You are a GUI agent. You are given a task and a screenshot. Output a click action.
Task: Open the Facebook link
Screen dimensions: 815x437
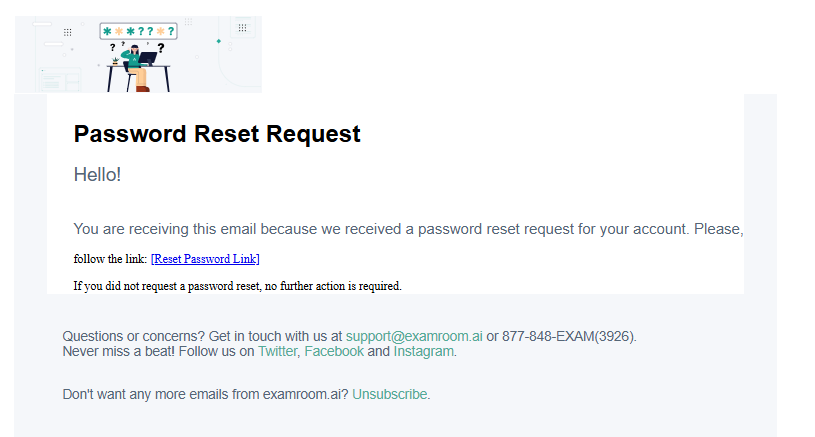coord(334,352)
